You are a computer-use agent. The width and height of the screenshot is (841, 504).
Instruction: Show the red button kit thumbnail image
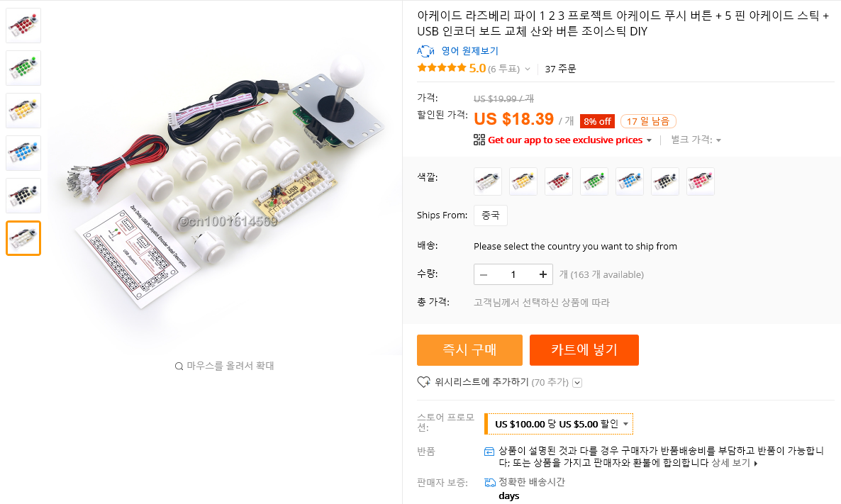coord(23,26)
